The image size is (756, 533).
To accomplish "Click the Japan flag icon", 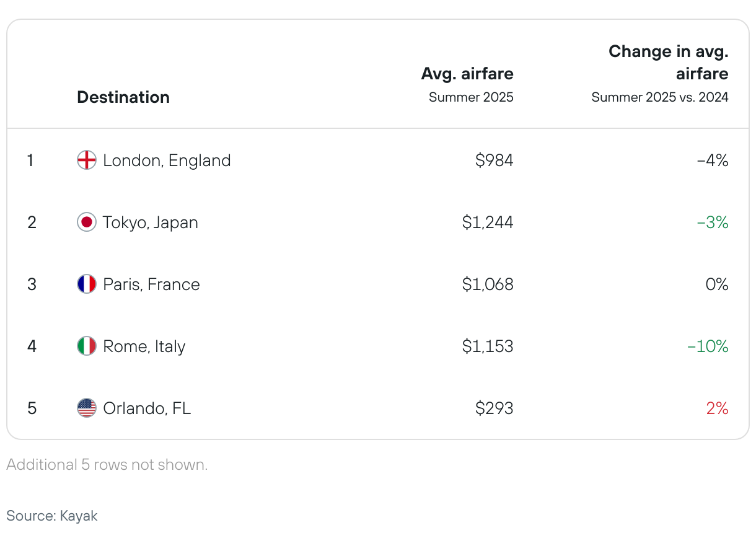I will tap(87, 222).
